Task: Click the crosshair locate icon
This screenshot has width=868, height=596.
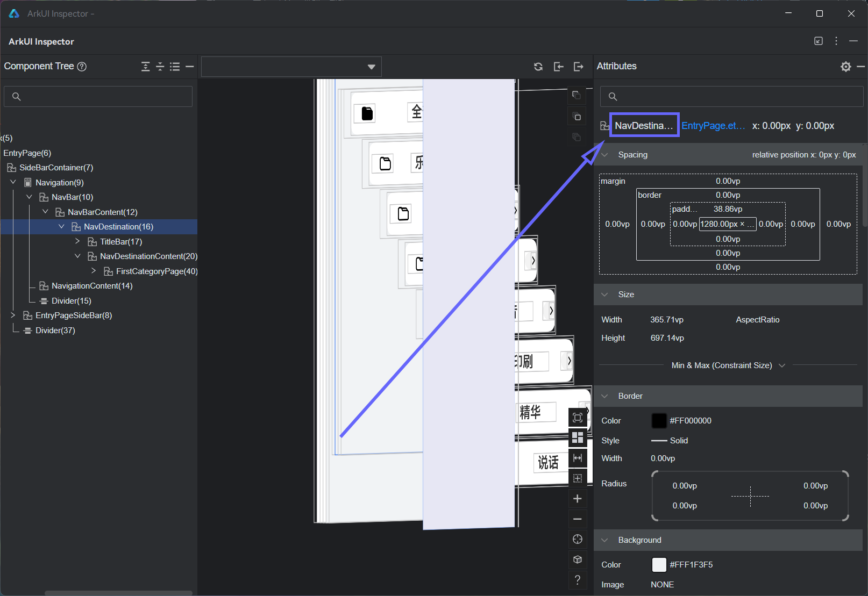Action: [578, 539]
